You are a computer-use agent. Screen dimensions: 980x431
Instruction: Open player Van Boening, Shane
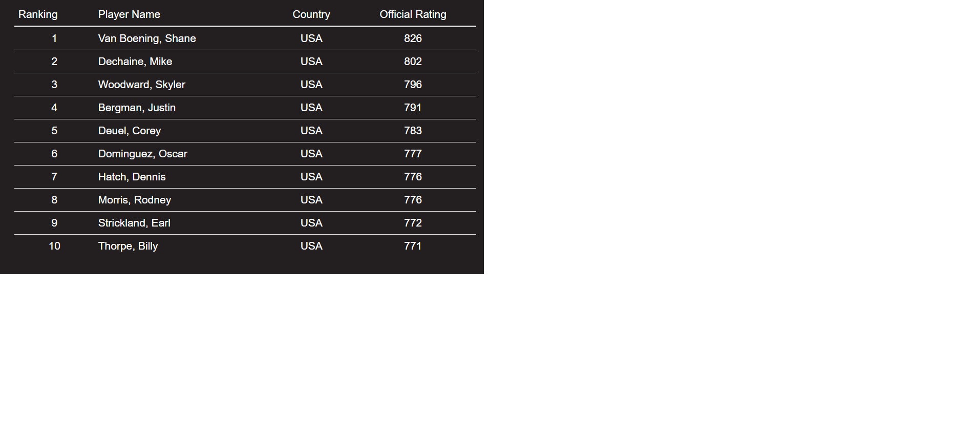[147, 38]
